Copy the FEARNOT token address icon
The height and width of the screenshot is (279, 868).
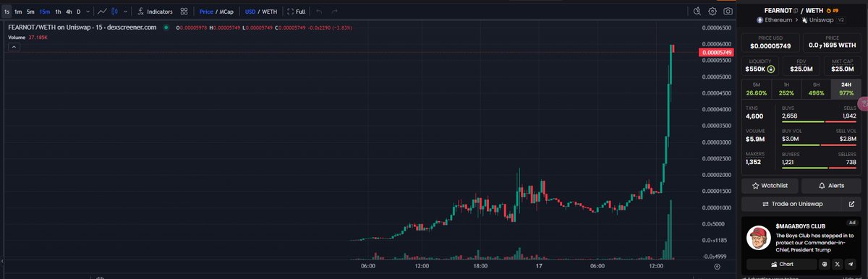pos(796,11)
